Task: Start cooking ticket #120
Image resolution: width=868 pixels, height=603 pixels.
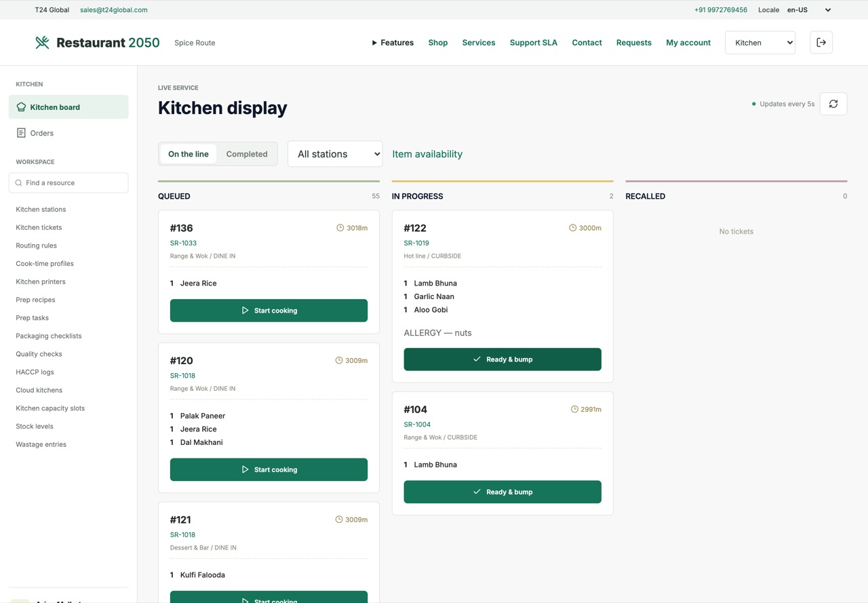Action: (269, 469)
